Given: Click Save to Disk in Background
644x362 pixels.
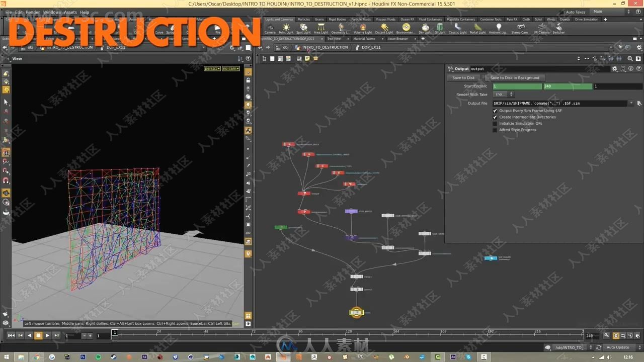Looking at the screenshot, I should (514, 78).
